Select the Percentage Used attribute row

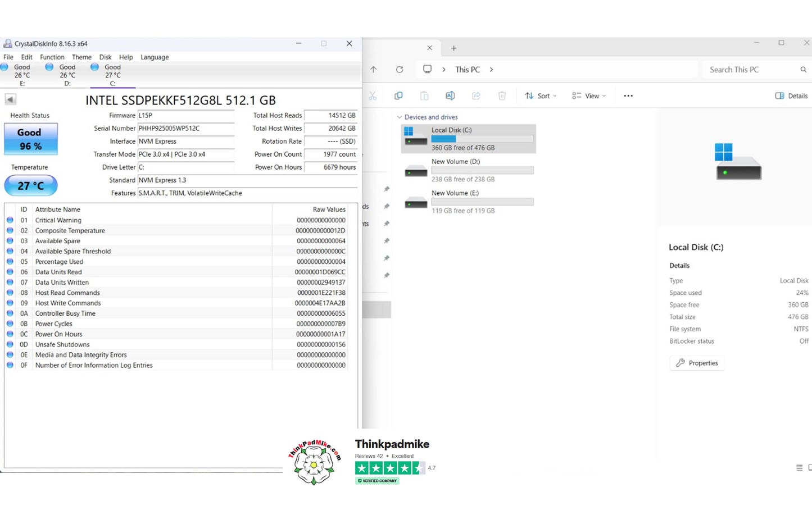[x=176, y=262]
